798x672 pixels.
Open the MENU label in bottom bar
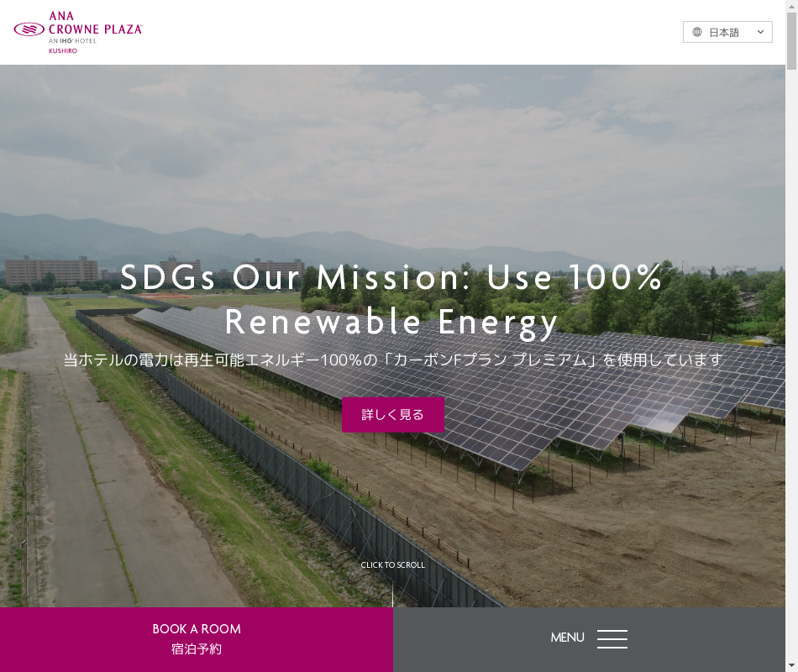pyautogui.click(x=567, y=638)
